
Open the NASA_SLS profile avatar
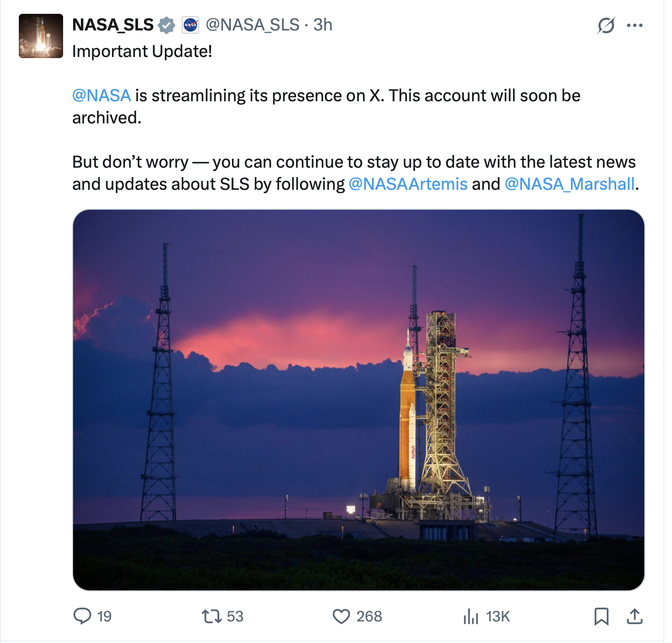(x=41, y=36)
